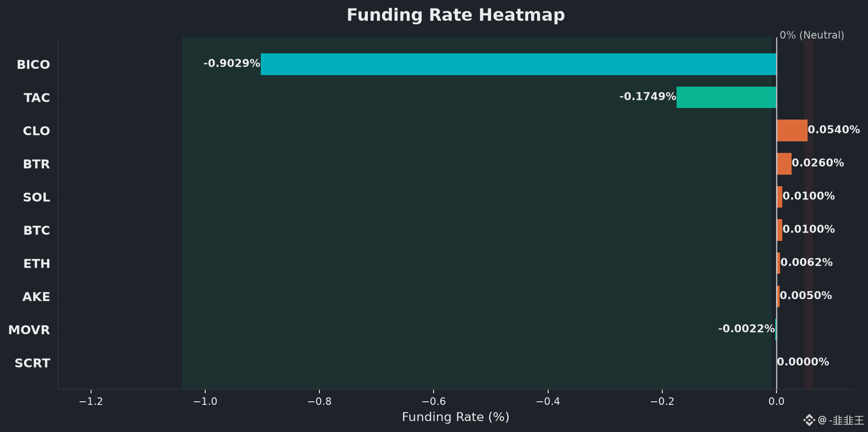Click the -0.0022% value label
Image resolution: width=868 pixels, height=432 pixels.
pos(746,329)
